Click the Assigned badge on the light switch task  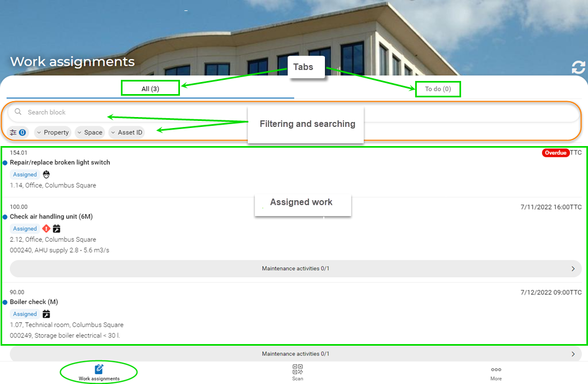click(x=25, y=174)
